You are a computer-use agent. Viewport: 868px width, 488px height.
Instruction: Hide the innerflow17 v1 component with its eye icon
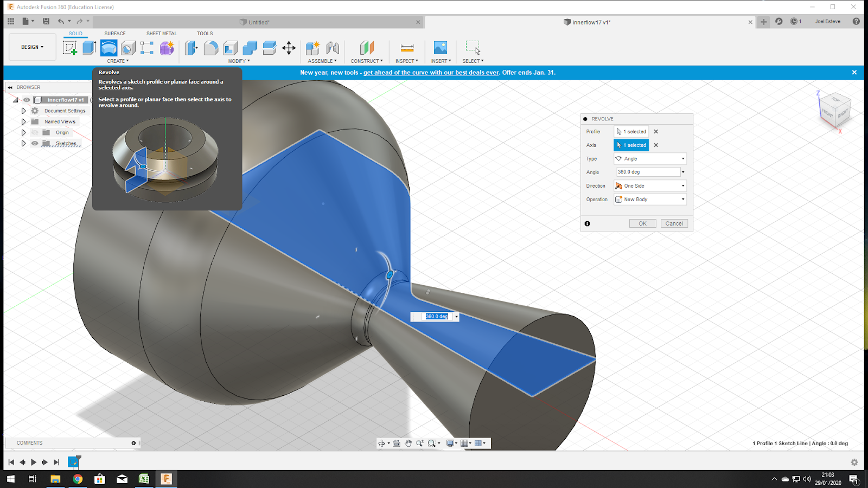click(x=26, y=99)
